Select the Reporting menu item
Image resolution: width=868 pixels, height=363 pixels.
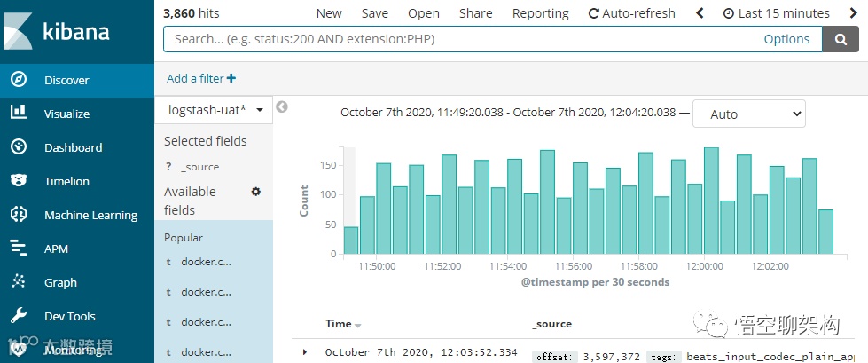point(540,13)
